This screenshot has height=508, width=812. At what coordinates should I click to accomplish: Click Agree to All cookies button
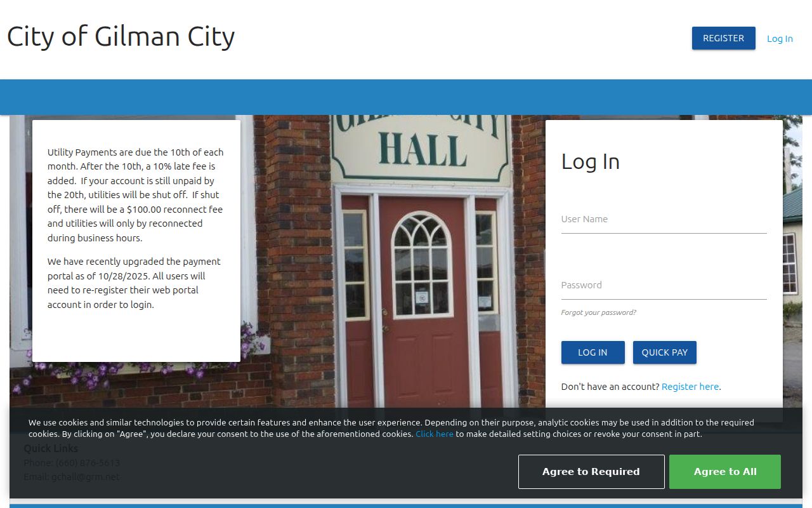point(725,472)
